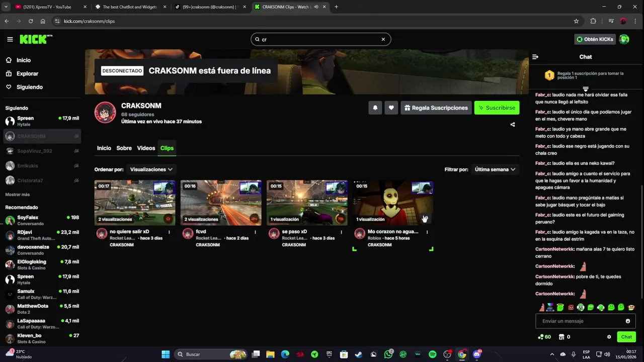This screenshot has width=644, height=362.
Task: Collapse the chat panel icon
Action: [x=535, y=57]
